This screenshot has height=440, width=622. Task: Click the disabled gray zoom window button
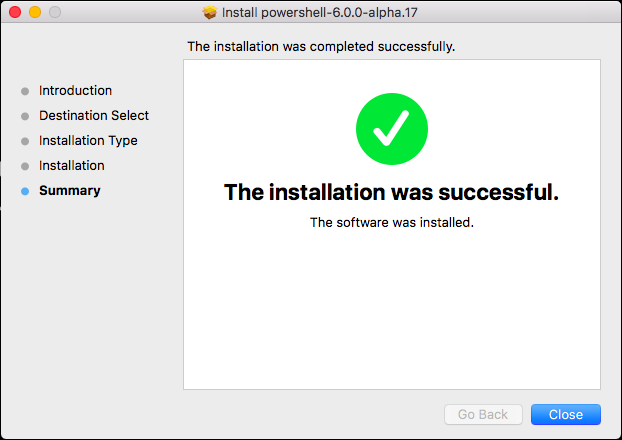[55, 12]
